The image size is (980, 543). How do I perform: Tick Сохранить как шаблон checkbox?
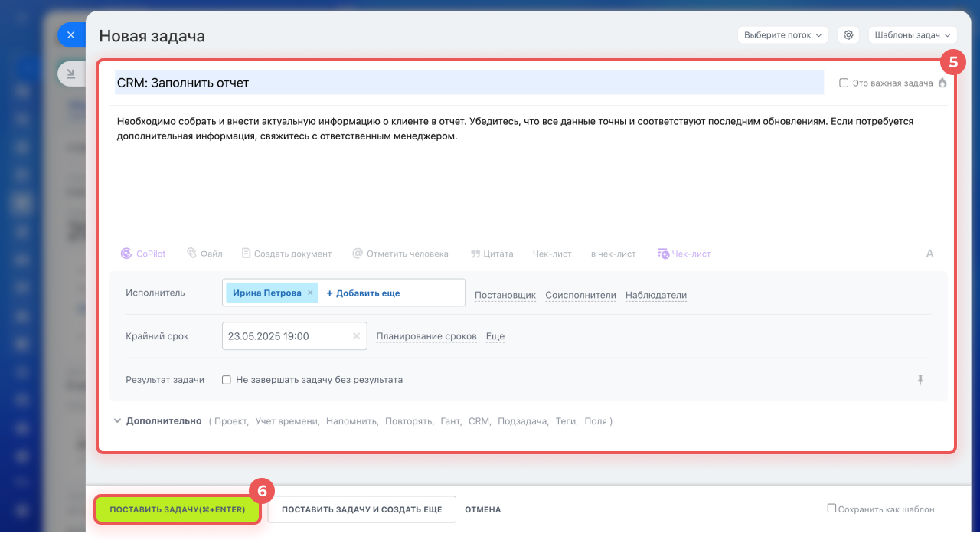point(831,508)
